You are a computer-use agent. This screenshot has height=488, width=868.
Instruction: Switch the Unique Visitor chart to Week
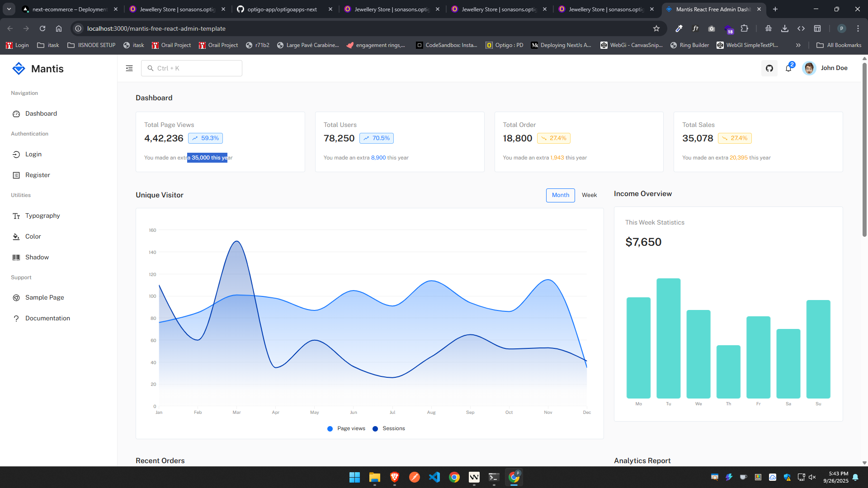[589, 195]
